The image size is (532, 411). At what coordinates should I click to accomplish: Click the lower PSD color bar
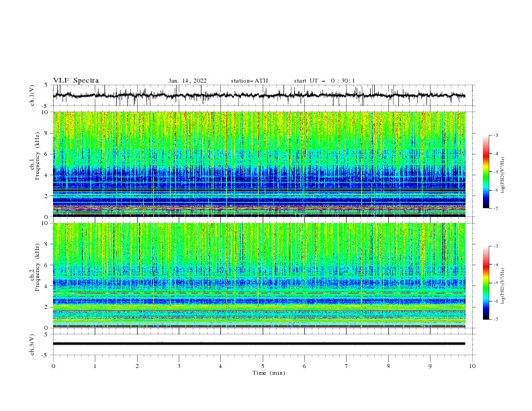click(x=486, y=283)
